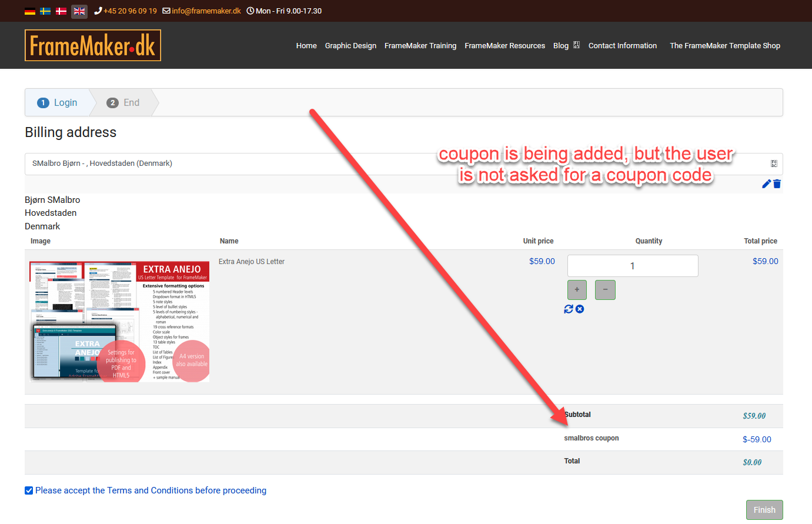Click the Unit price column header
Image resolution: width=812 pixels, height=524 pixels.
click(538, 241)
